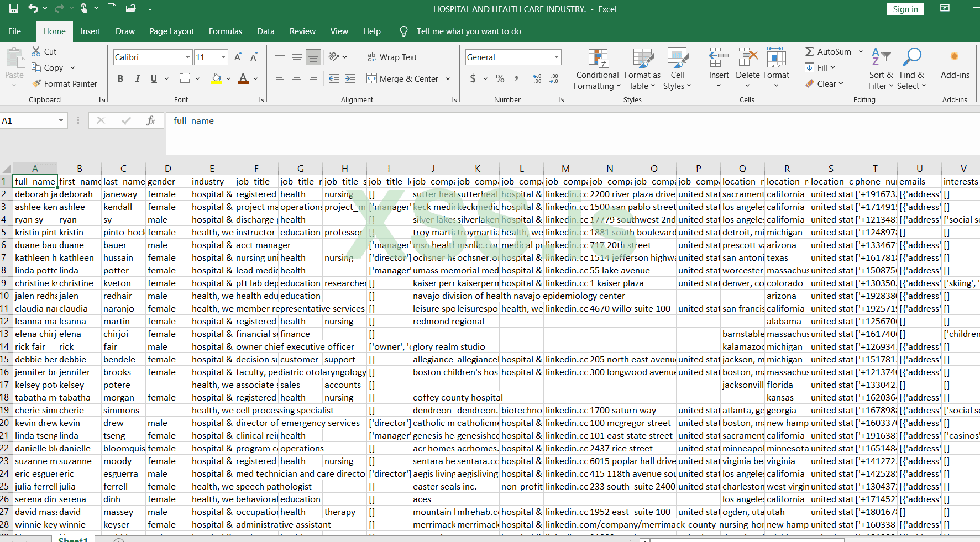
Task: Toggle Bold formatting
Action: (x=120, y=78)
